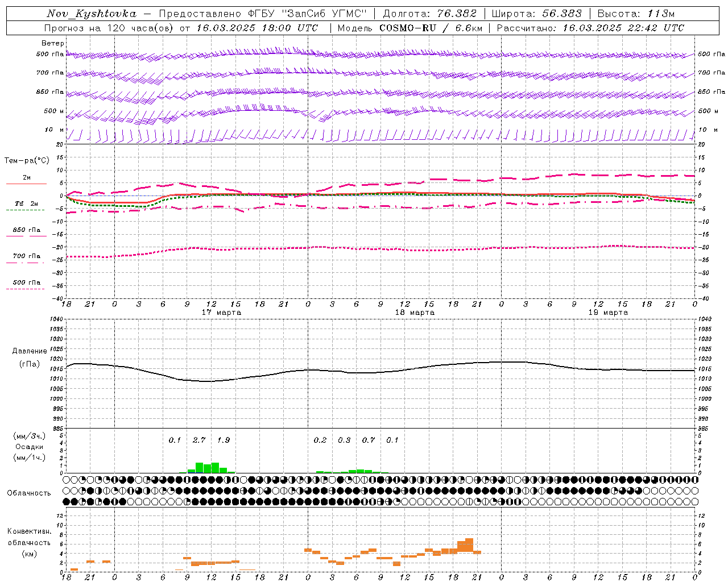Click the Td 2м dew point legend entry
The width and height of the screenshot is (728, 582).
27,204
